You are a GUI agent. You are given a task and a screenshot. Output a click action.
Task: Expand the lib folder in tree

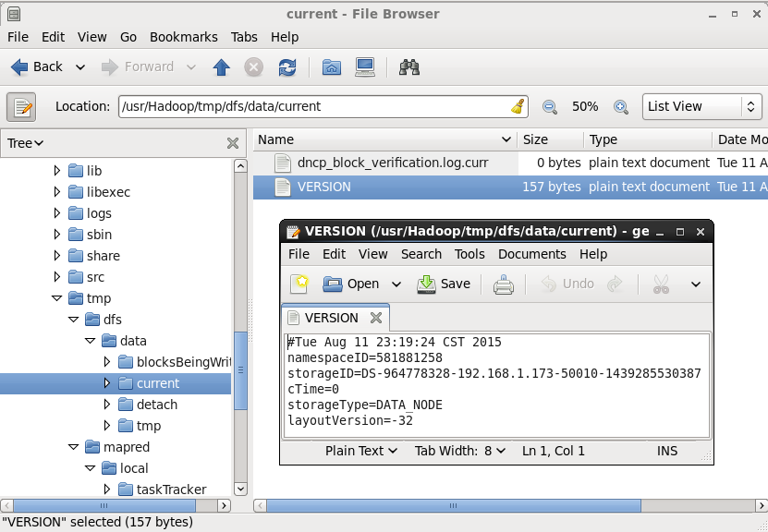coord(57,171)
